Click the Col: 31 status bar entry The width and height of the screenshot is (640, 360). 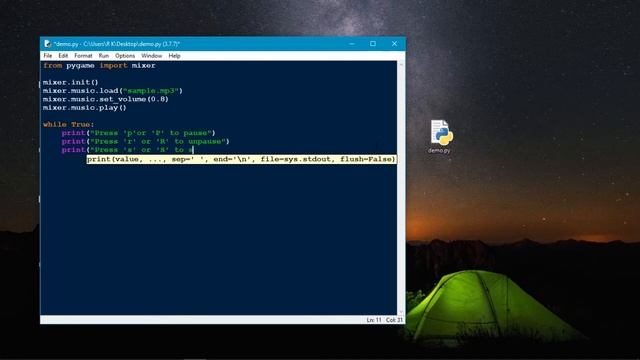(394, 320)
